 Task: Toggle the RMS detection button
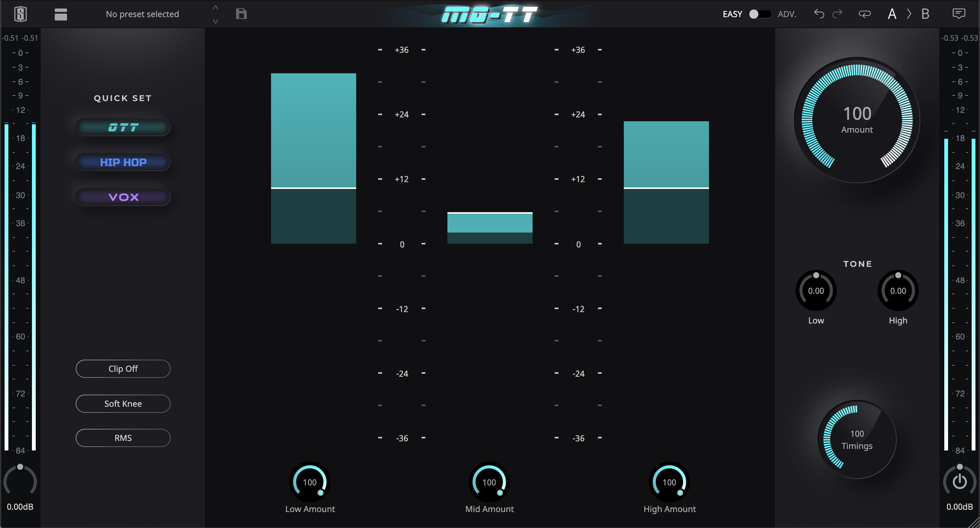tap(123, 438)
